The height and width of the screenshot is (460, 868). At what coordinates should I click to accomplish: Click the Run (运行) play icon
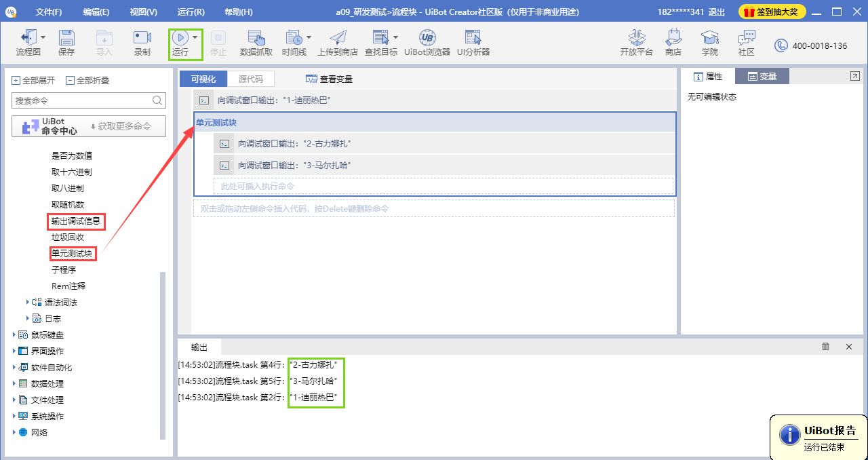pos(180,38)
